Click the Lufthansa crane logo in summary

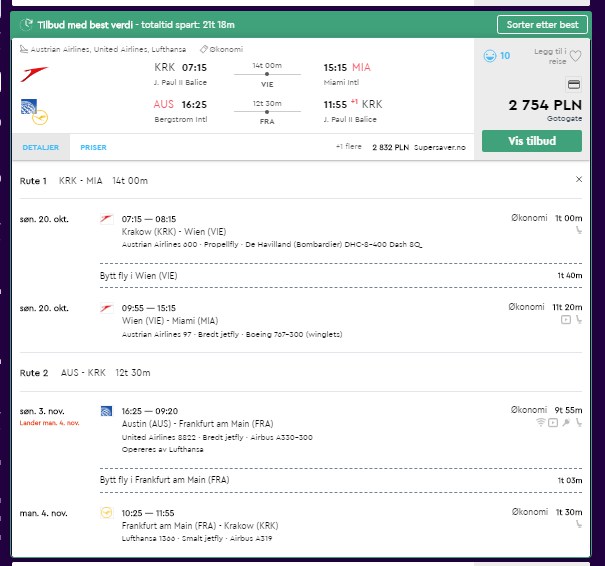(40, 118)
